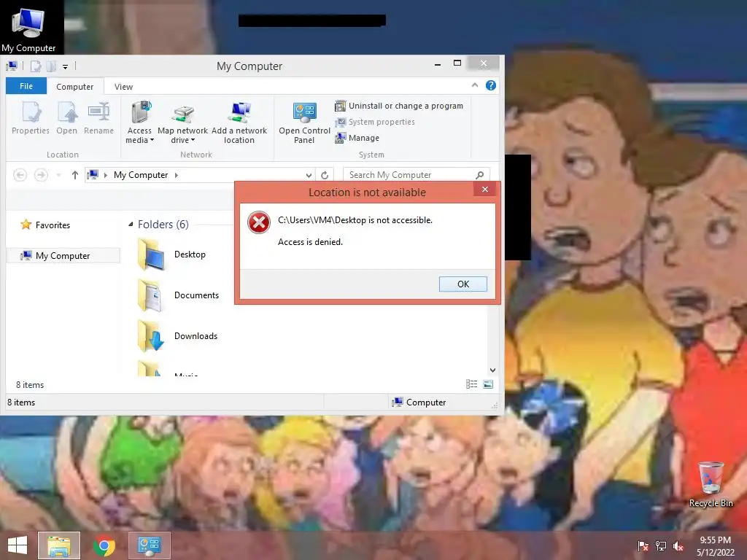Click quick access New folder icon in title bar
Image resolution: width=747 pixels, height=560 pixels.
point(52,66)
